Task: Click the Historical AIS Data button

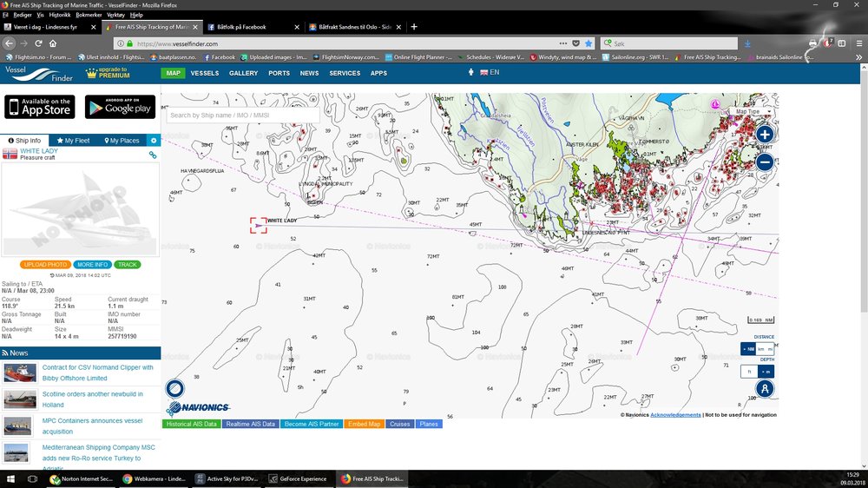Action: tap(192, 424)
